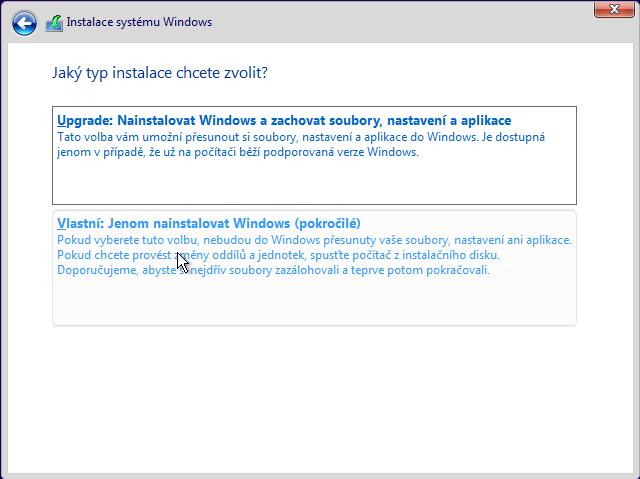This screenshot has width=640, height=479.
Task: Click the line starting 'Pokud vyberete tuto volbu'
Action: pyautogui.click(x=313, y=240)
